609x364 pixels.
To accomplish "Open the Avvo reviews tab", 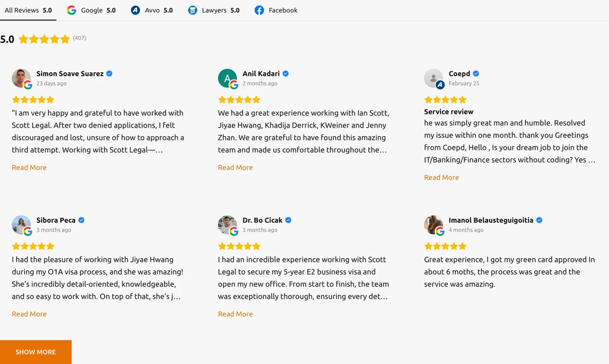I will (x=152, y=10).
